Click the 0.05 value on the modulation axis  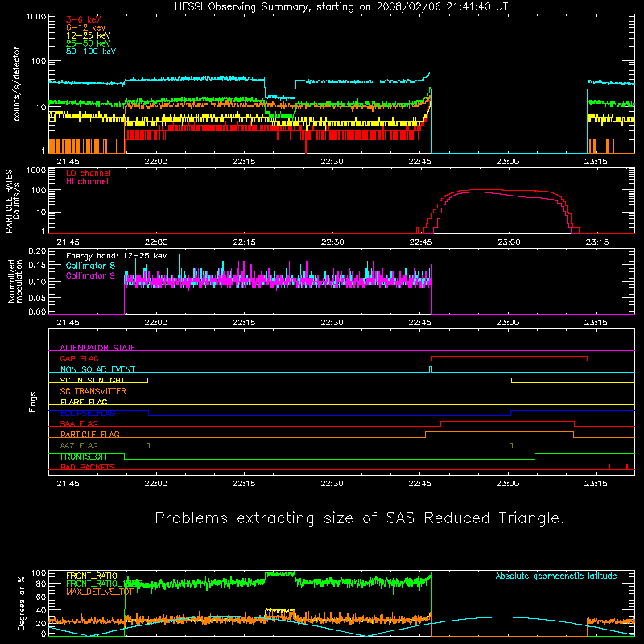tap(37, 297)
